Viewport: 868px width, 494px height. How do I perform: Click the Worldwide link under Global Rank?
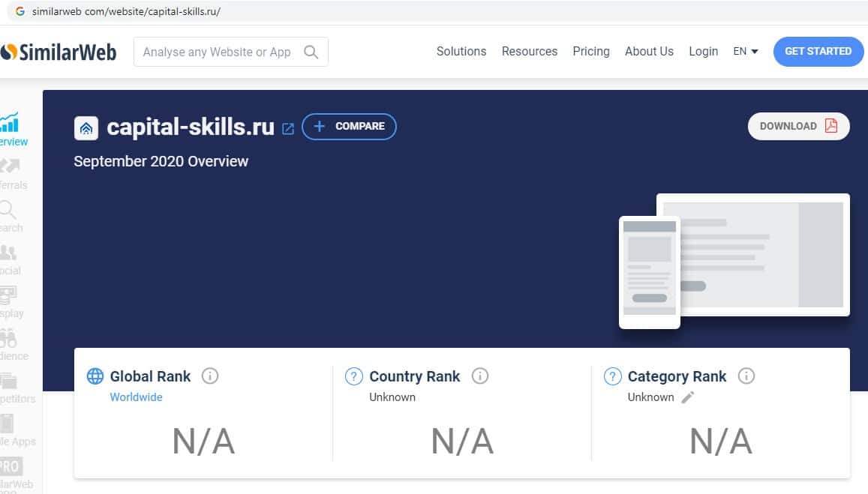[136, 397]
